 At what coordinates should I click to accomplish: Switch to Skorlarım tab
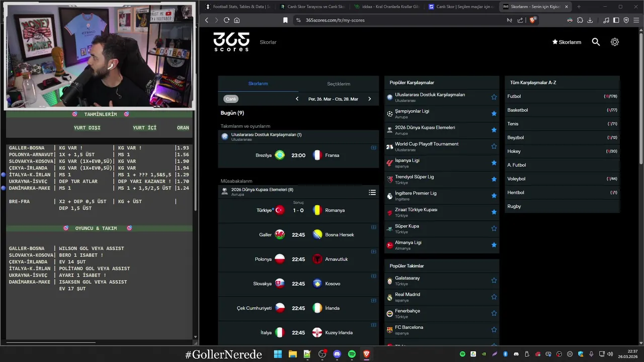pyautogui.click(x=258, y=84)
